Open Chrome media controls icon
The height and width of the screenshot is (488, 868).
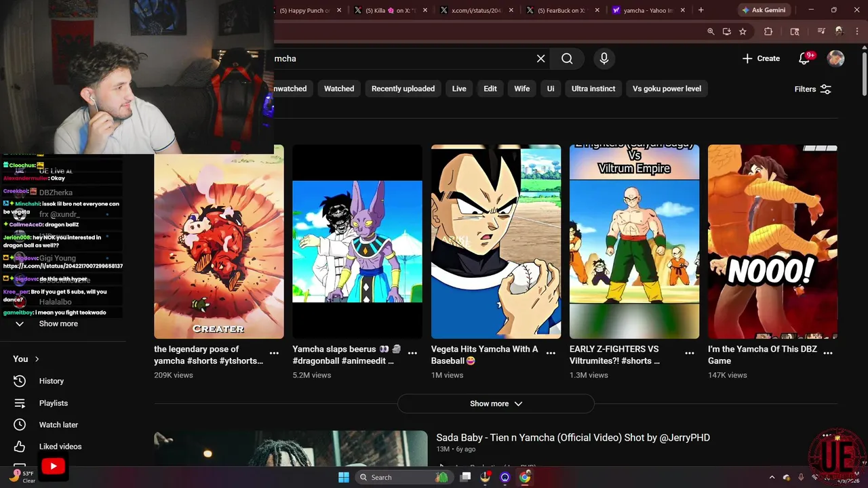coord(821,31)
